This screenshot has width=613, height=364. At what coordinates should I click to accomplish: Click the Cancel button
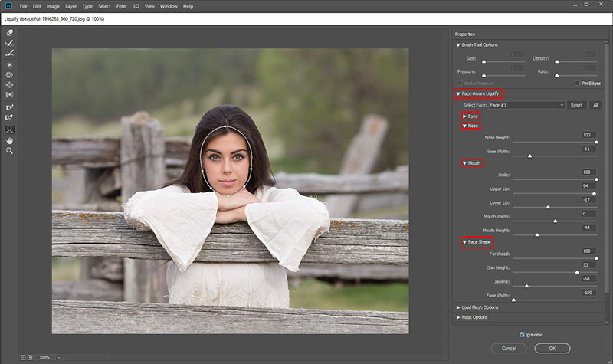click(x=509, y=349)
